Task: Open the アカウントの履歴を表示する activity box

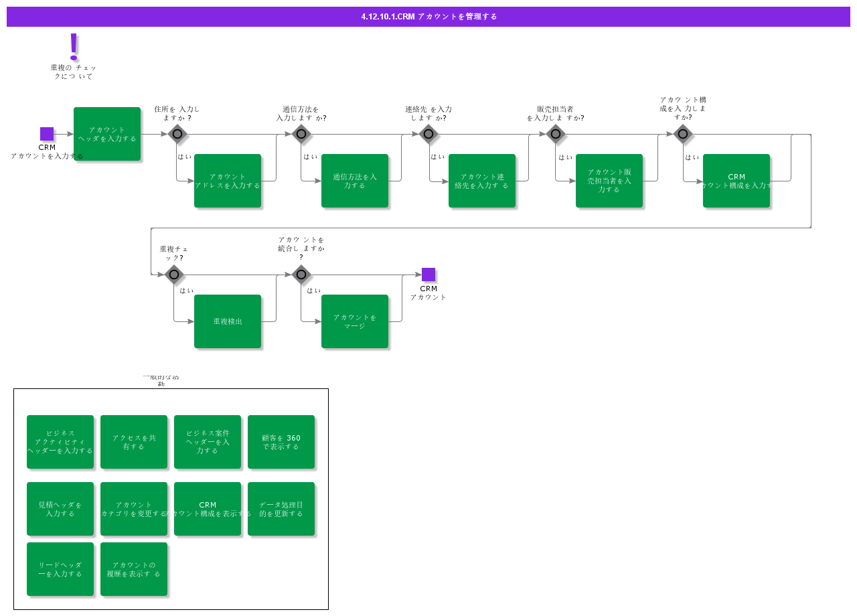Action: click(134, 569)
